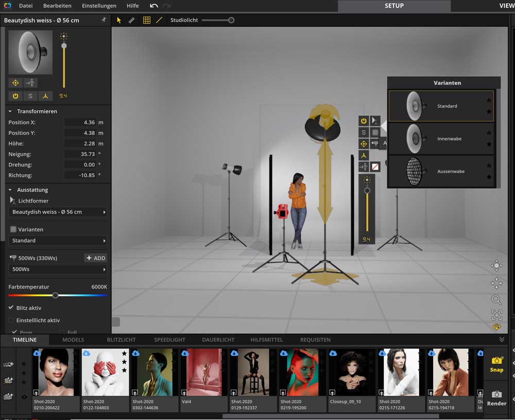Screen dimensions: 515x420
Task: Switch to the BLITZLICHT tab
Action: 121,340
